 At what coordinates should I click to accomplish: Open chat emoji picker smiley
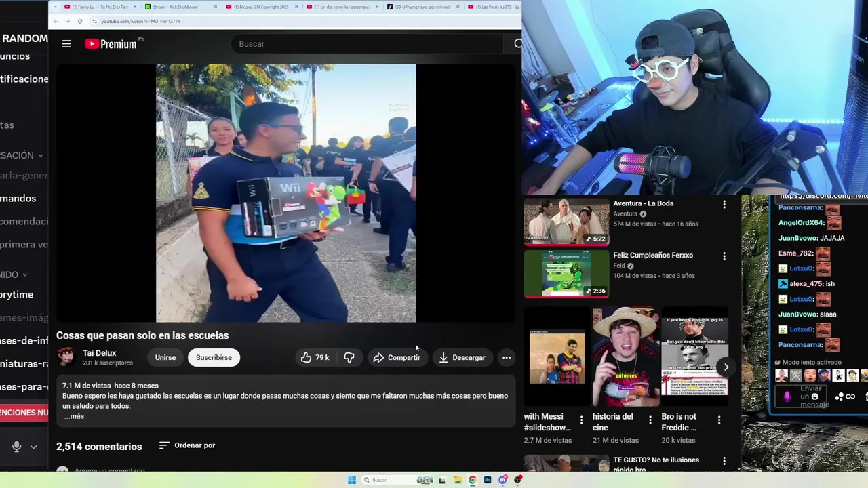click(814, 396)
